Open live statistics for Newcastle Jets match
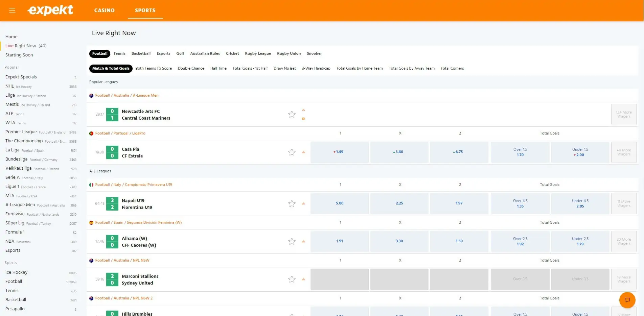 pyautogui.click(x=303, y=110)
